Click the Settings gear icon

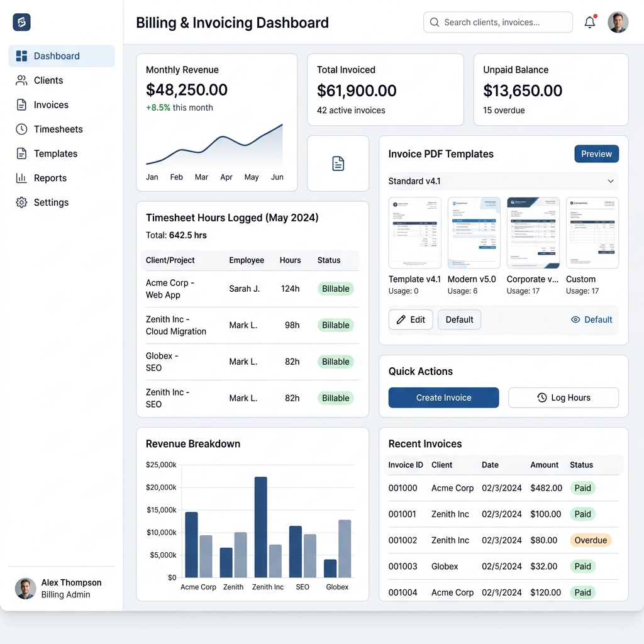21,203
